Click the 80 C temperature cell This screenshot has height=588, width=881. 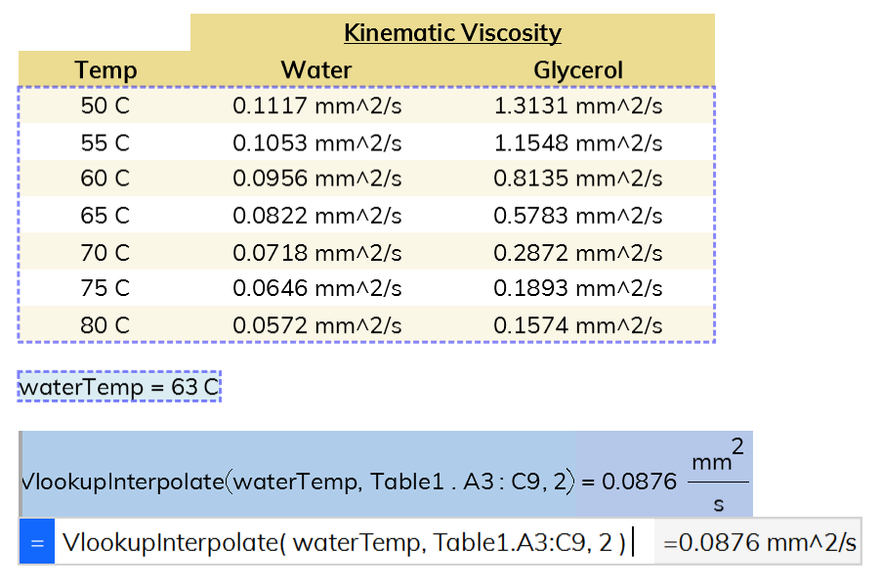[x=105, y=325]
